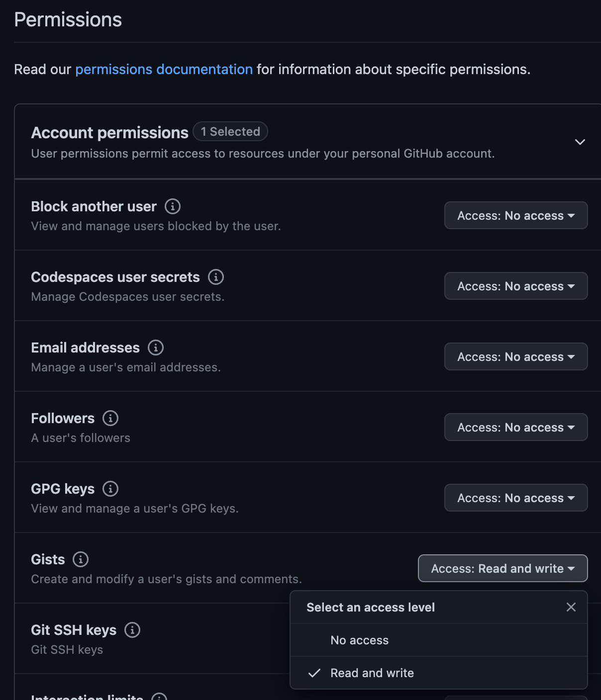Click the Gists Read and write access button
Viewport: 601px width, 700px height.
502,568
